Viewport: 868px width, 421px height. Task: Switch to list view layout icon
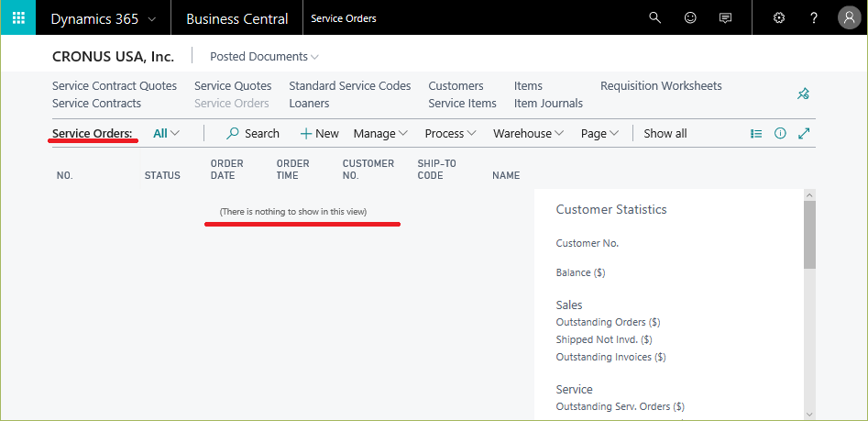click(x=756, y=134)
